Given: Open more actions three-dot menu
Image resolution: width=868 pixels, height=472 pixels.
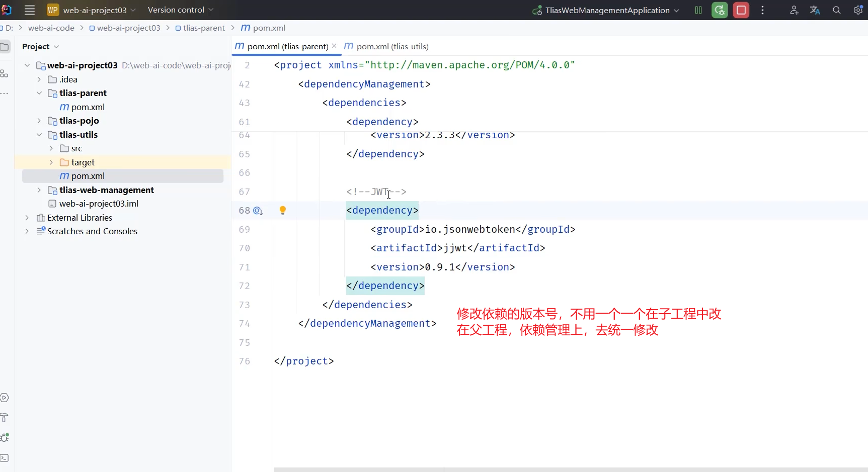Looking at the screenshot, I should 763,10.
